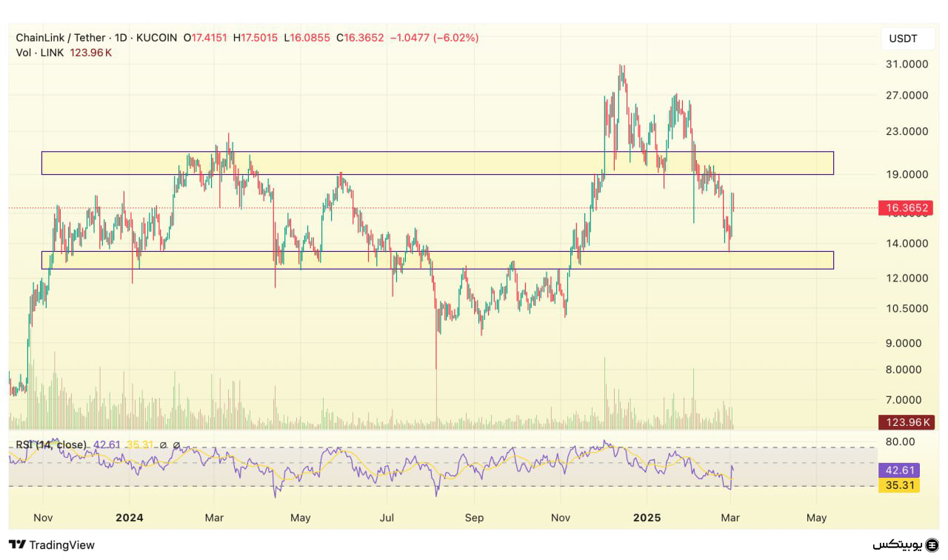Select the lower yellow support zone rectangle
This screenshot has width=948, height=560.
437,260
